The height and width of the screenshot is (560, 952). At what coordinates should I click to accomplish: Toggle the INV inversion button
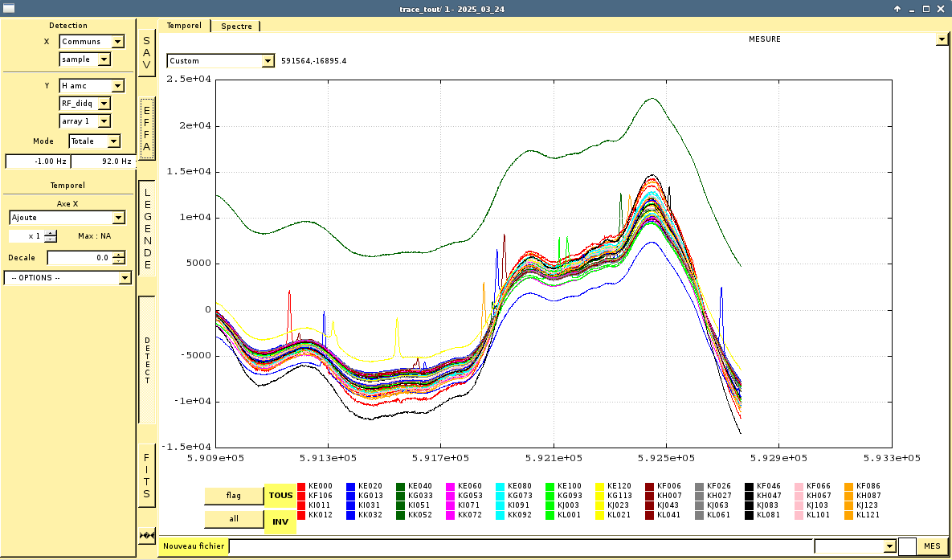[x=280, y=521]
